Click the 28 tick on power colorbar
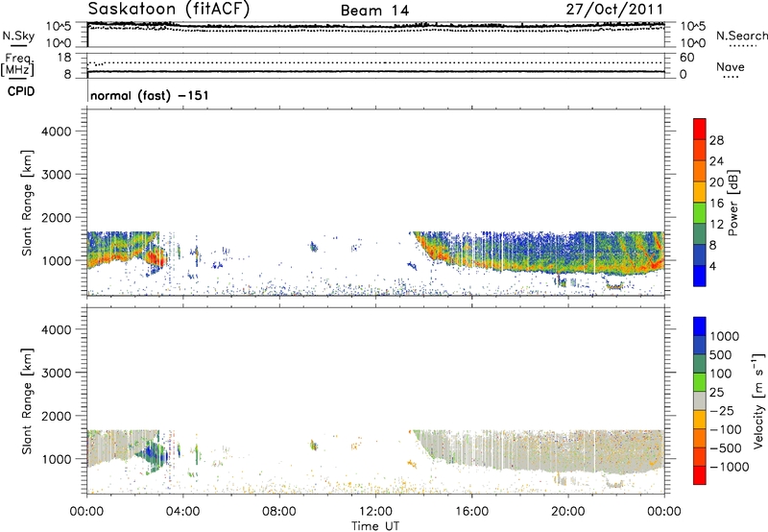The width and height of the screenshot is (768, 532). pos(716,140)
